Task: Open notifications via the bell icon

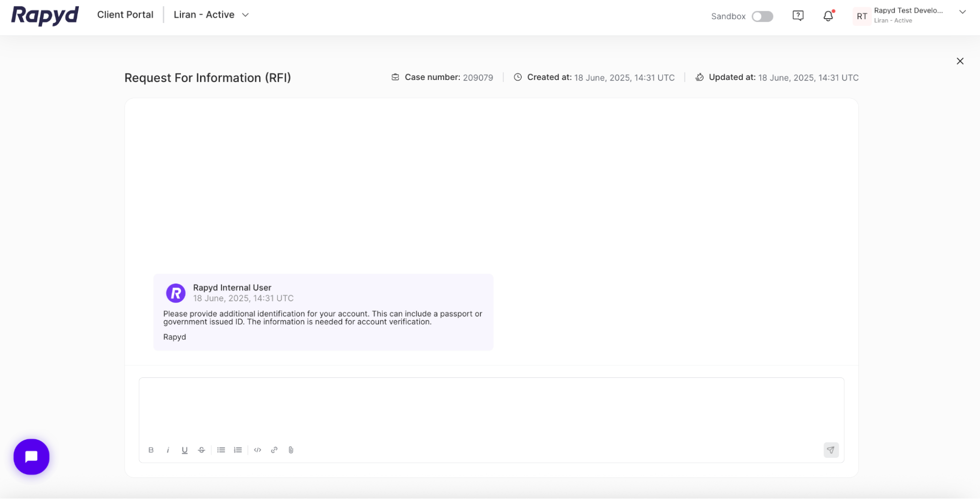Action: 828,16
